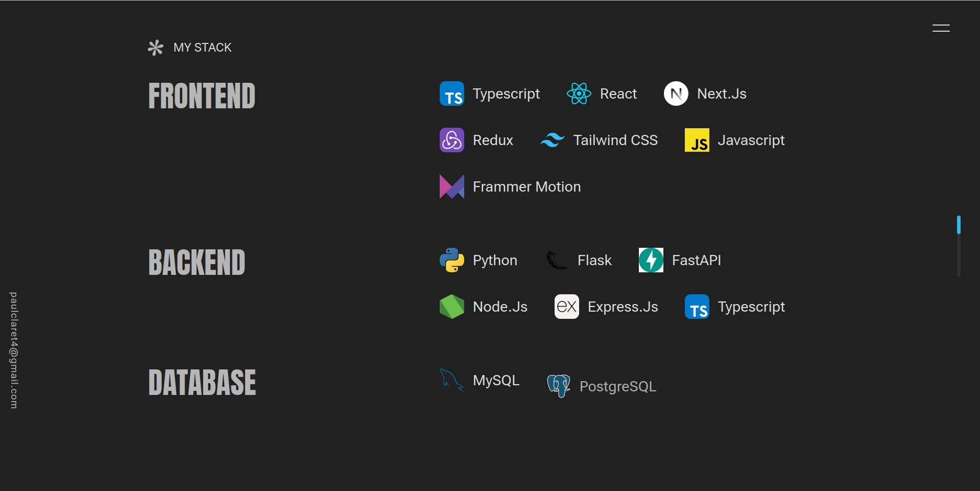Select the purple Redux icon
Screen dimensions: 980x491
click(452, 140)
